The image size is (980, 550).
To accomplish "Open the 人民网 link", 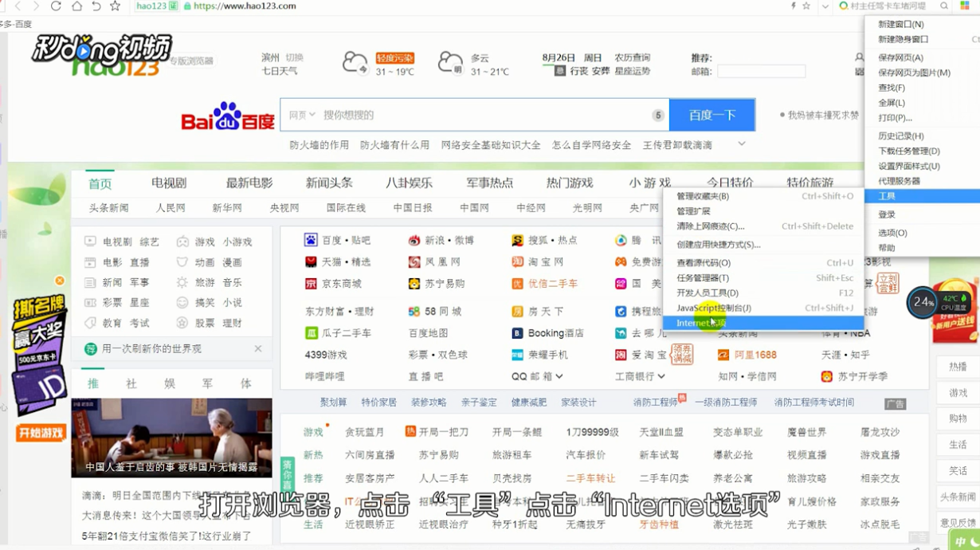I will click(x=171, y=208).
